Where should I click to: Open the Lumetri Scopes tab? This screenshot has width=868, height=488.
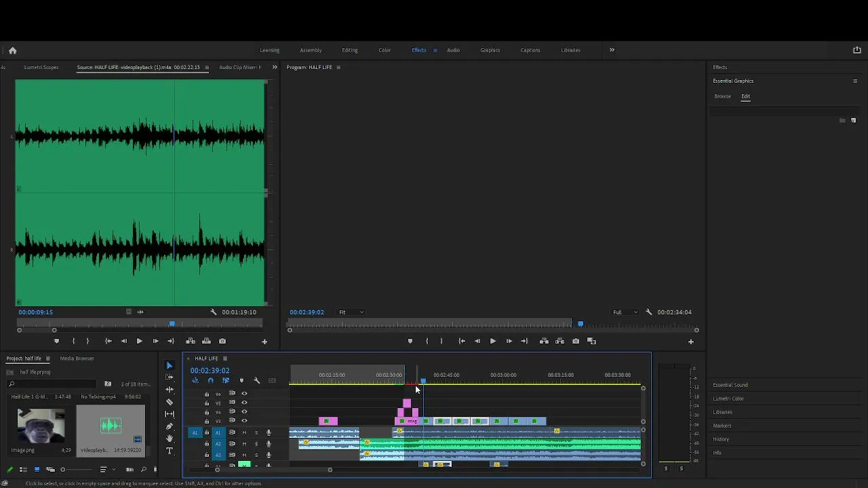pyautogui.click(x=41, y=67)
